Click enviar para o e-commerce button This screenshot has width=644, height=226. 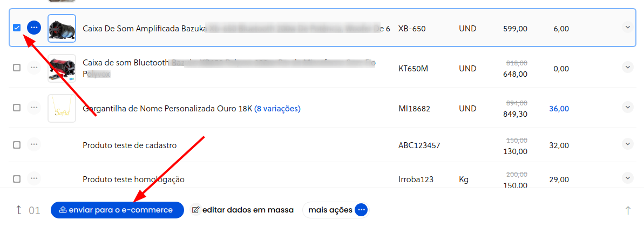click(117, 210)
